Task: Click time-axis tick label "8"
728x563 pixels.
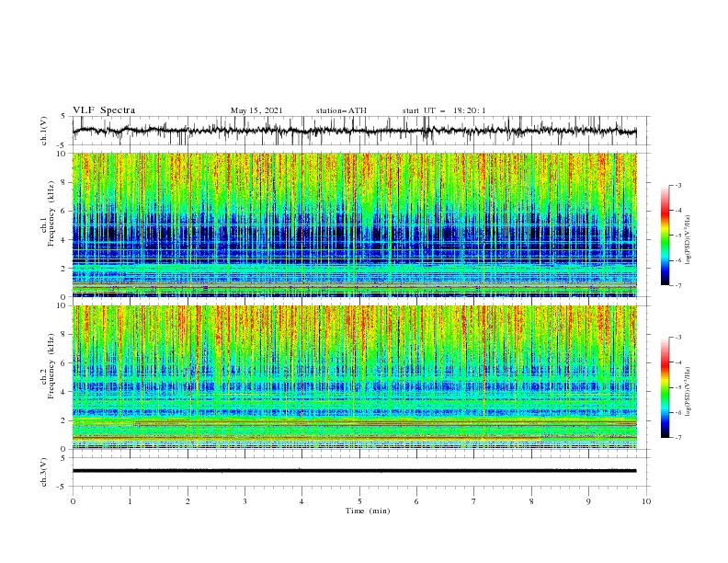Action: pos(531,501)
